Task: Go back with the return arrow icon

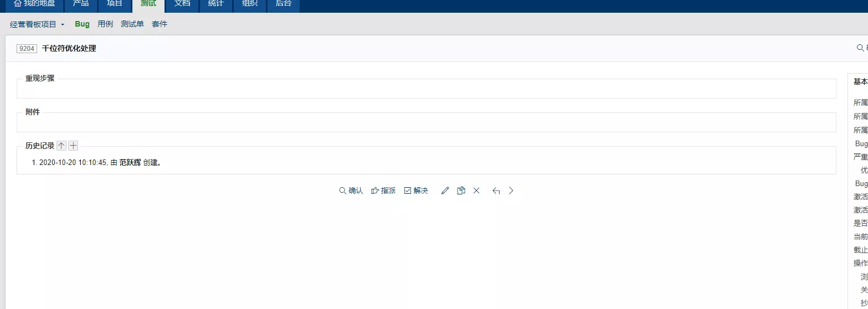Action: [x=496, y=190]
